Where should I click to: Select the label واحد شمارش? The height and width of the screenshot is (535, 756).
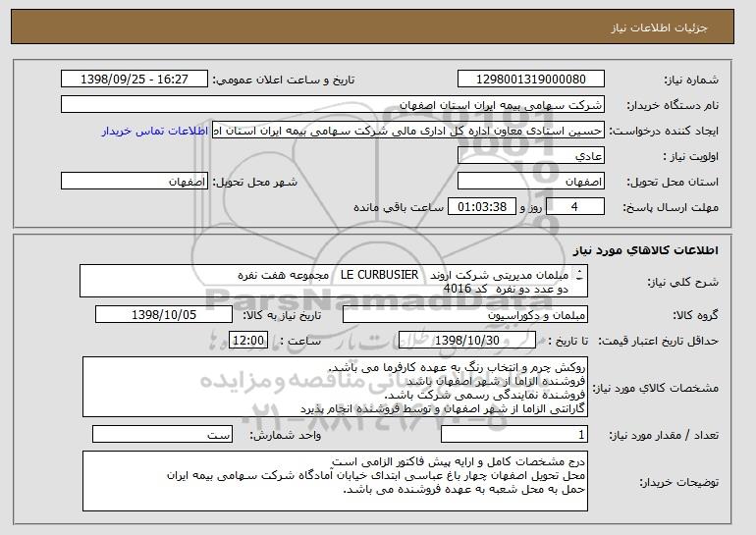click(x=285, y=435)
